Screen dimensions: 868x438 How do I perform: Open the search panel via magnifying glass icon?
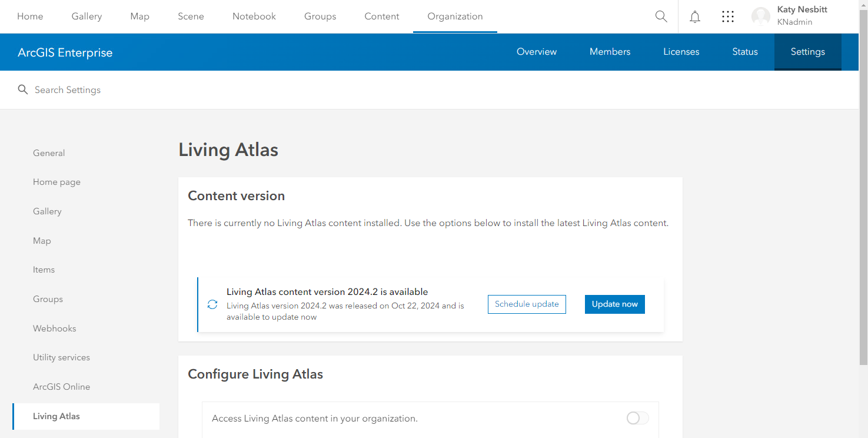pyautogui.click(x=661, y=16)
